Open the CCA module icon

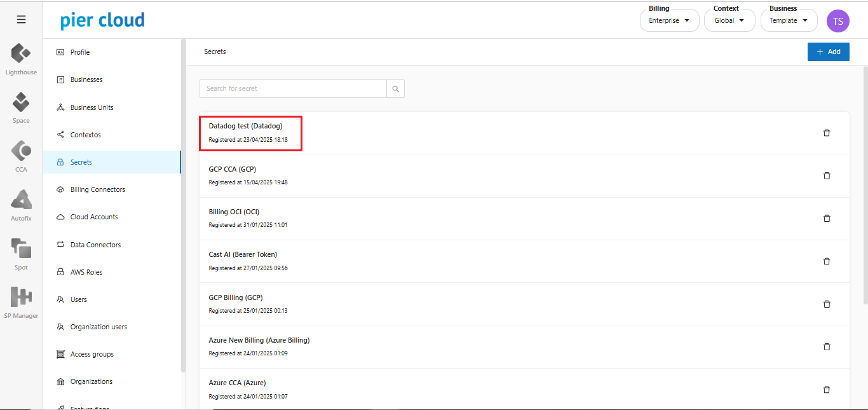tap(21, 151)
